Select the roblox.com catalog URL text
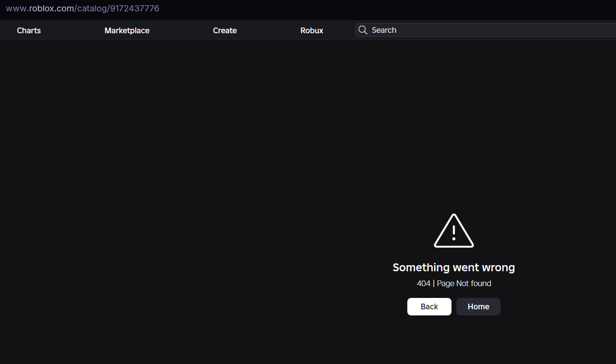Screen dimensions: 616x364 82,8
